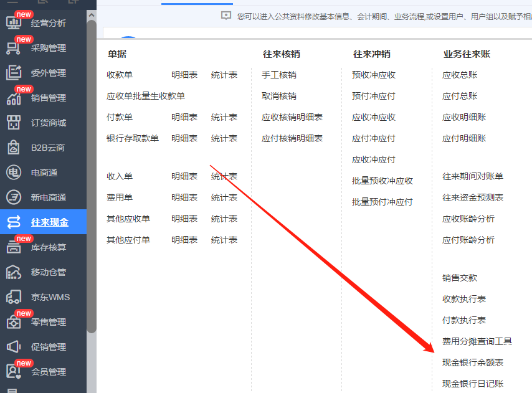Screen dimensions: 532x393
Task: Open 会员管理 sidebar menu
Action: 49,372
